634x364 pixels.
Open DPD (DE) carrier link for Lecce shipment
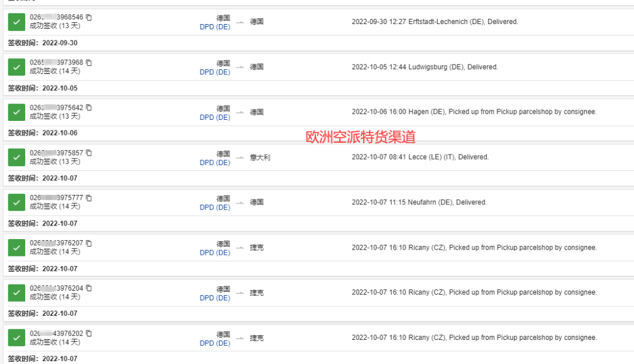point(215,163)
